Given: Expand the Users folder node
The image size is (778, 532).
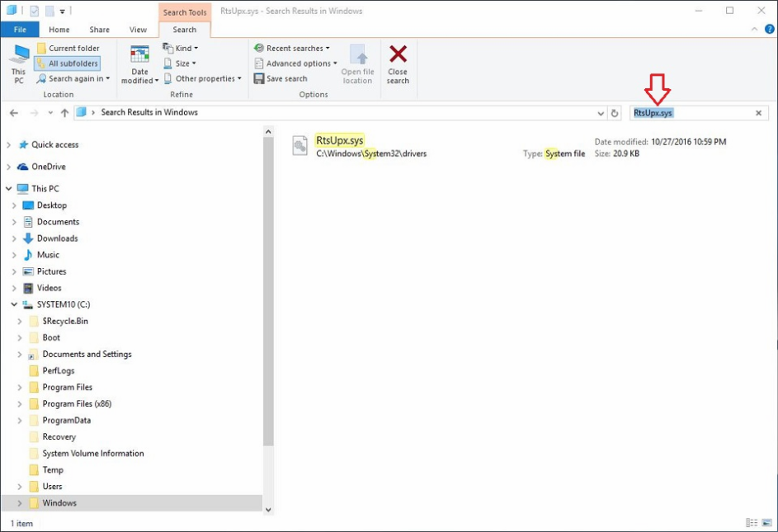Looking at the screenshot, I should click(x=19, y=487).
